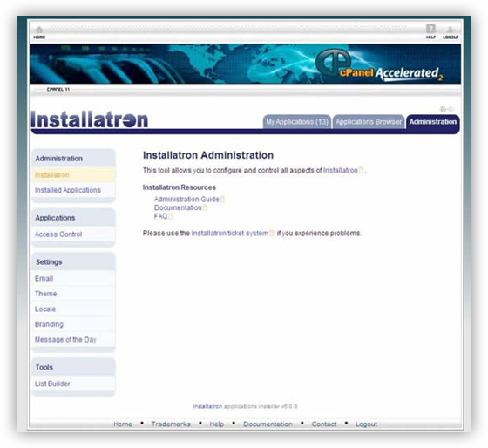The width and height of the screenshot is (488, 448).
Task: Click the cPanel Home house icon
Action: pos(39,30)
